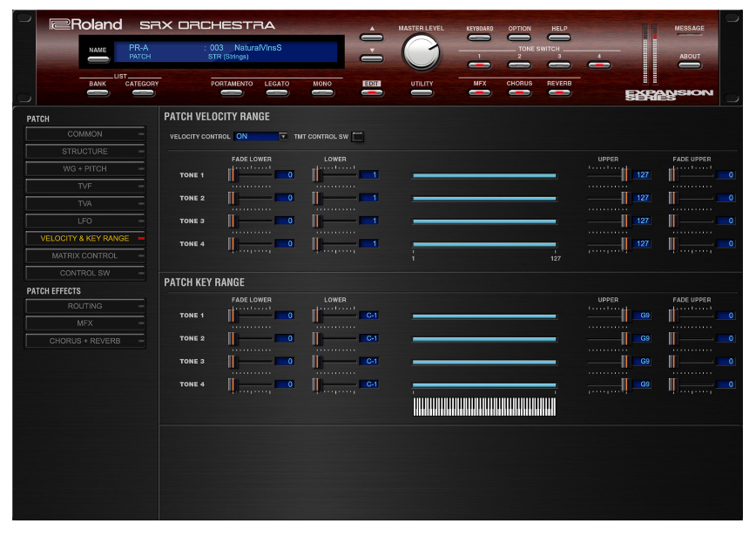Open the STRUCTURE patch tab
756x537 pixels.
(84, 152)
